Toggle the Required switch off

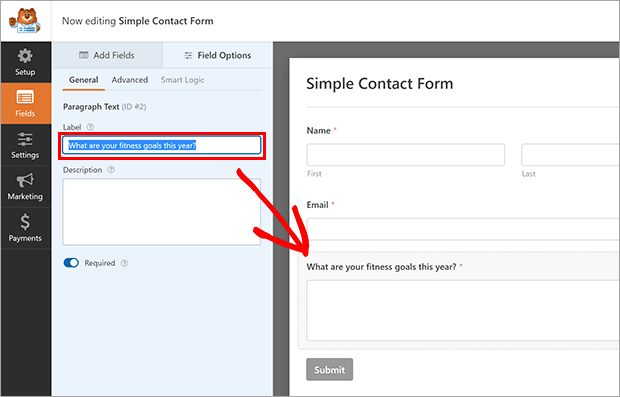click(x=71, y=263)
